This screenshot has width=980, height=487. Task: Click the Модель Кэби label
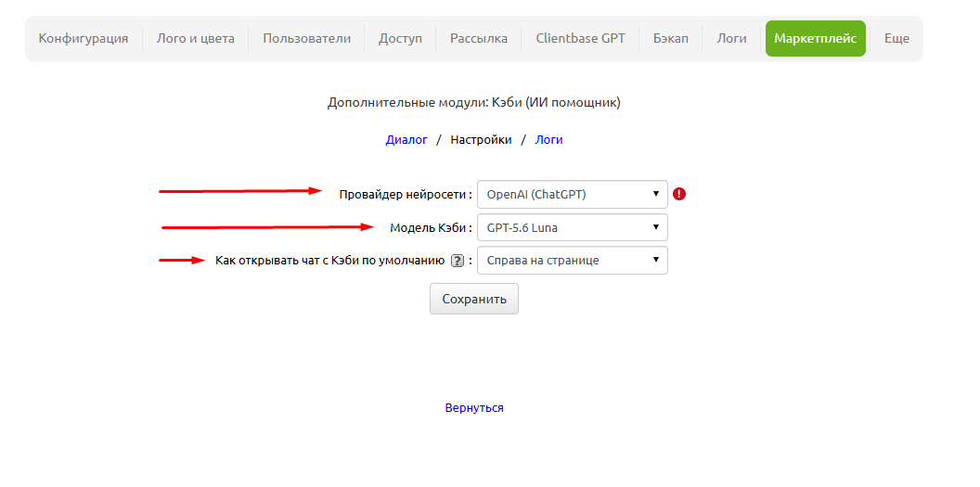coord(432,228)
